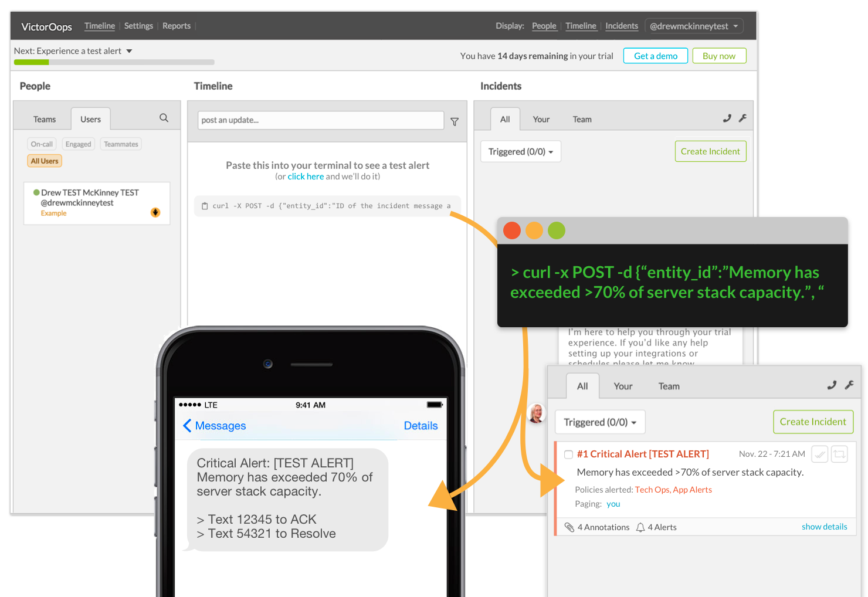Click the onboarding progress bar

click(114, 62)
